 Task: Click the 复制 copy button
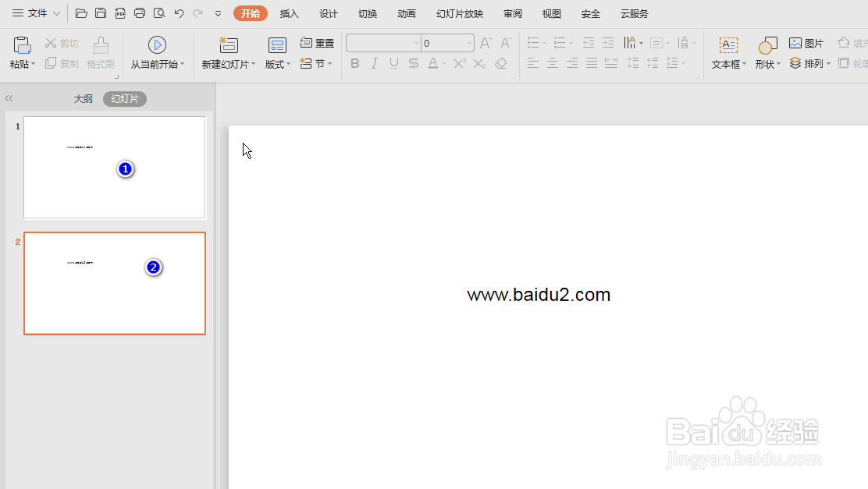(x=62, y=64)
